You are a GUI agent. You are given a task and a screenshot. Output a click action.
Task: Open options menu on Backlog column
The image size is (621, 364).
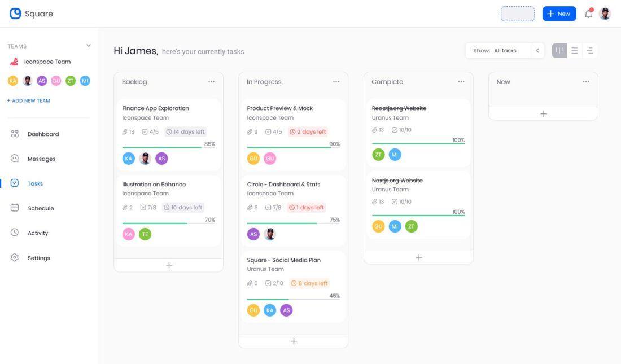pos(212,81)
